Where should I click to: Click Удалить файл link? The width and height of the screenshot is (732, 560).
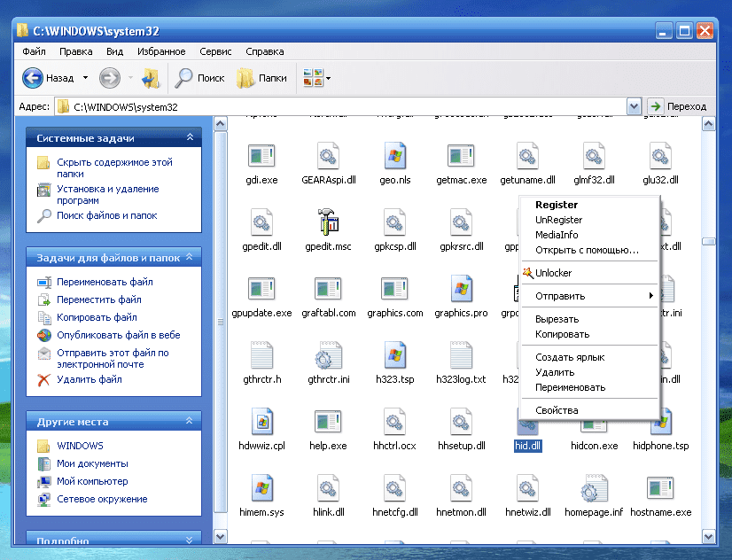(x=90, y=379)
